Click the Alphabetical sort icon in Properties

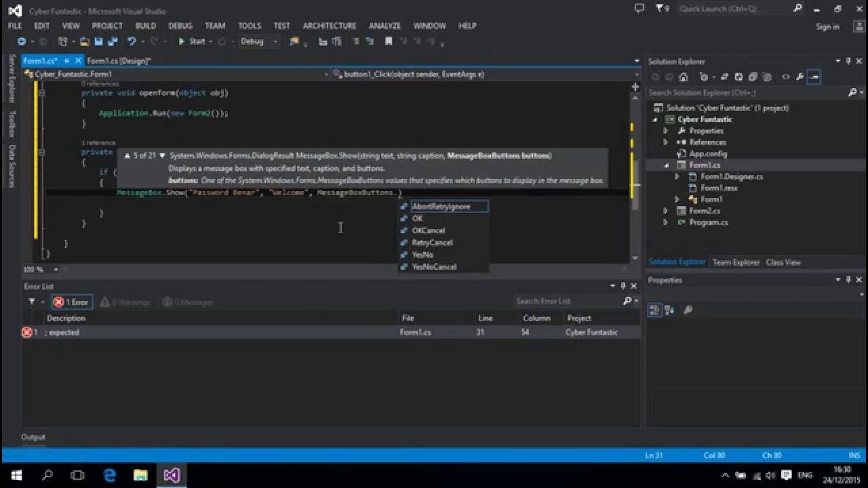(670, 310)
